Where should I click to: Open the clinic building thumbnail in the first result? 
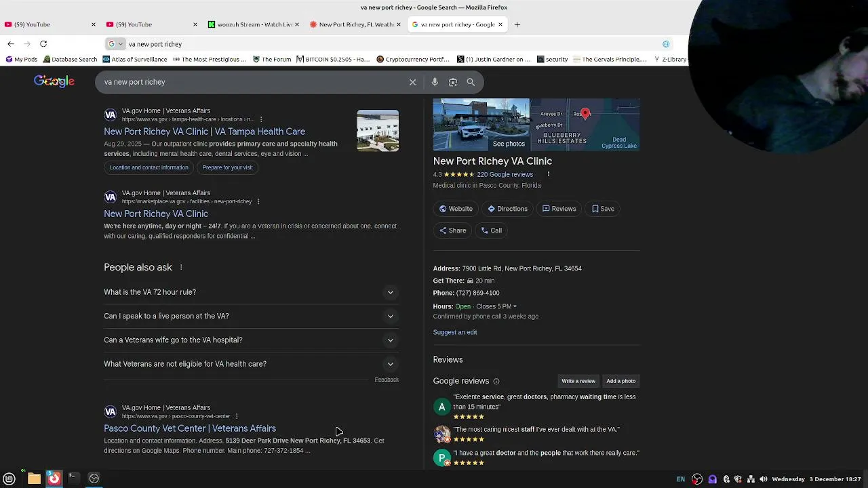(378, 131)
